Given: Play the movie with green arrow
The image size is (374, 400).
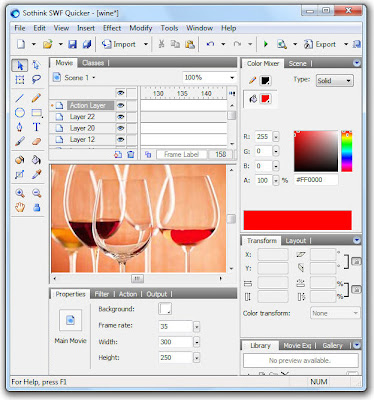Looking at the screenshot, I should [266, 44].
